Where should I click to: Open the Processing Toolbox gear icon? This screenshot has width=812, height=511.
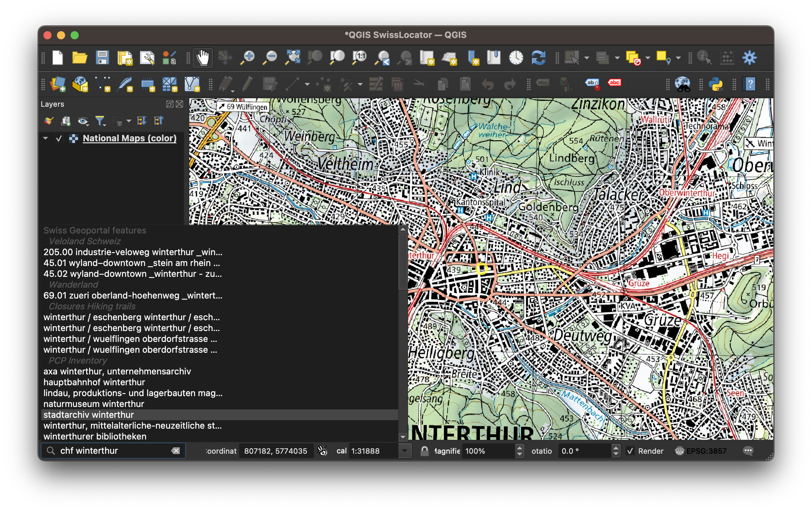(x=749, y=58)
